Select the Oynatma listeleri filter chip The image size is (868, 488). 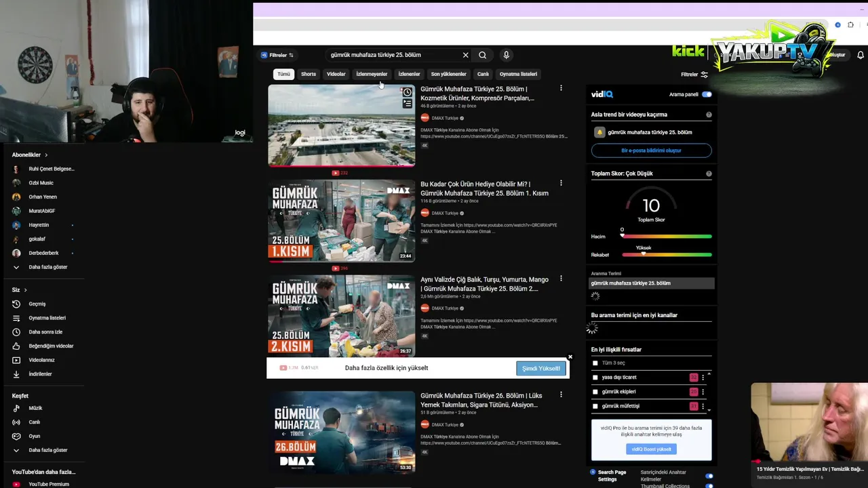point(518,74)
